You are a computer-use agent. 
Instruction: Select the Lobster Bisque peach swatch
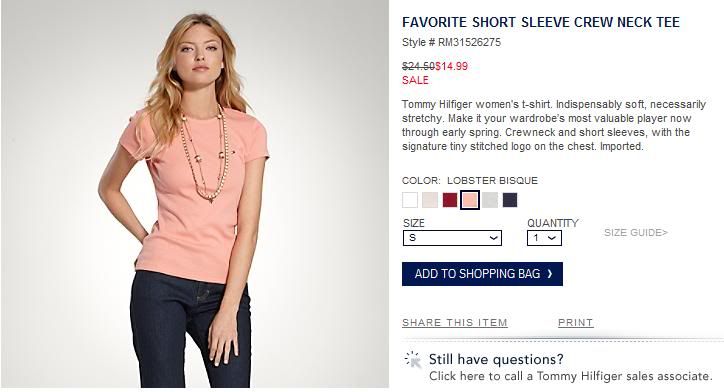(470, 200)
